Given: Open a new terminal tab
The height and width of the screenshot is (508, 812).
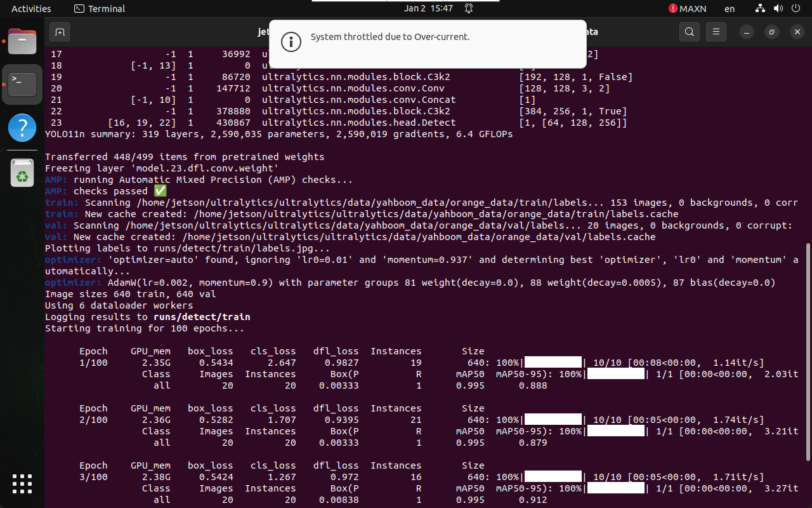Looking at the screenshot, I should [60, 32].
